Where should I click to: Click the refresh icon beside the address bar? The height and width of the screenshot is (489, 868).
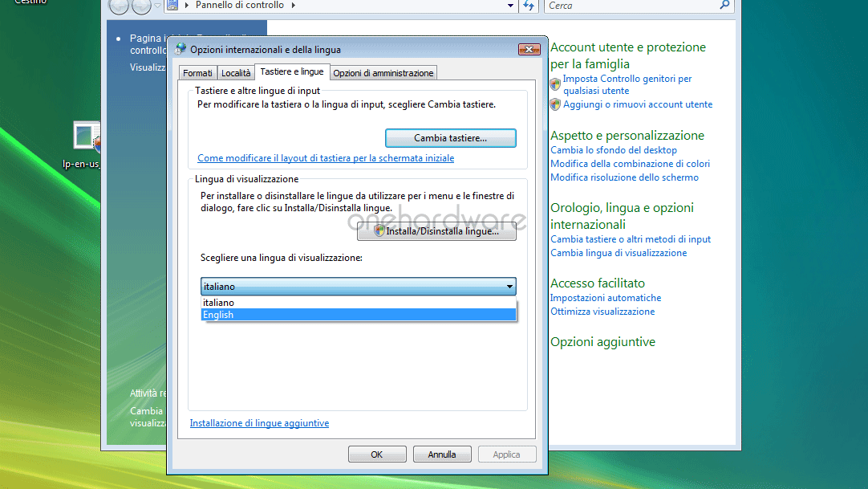pyautogui.click(x=529, y=6)
